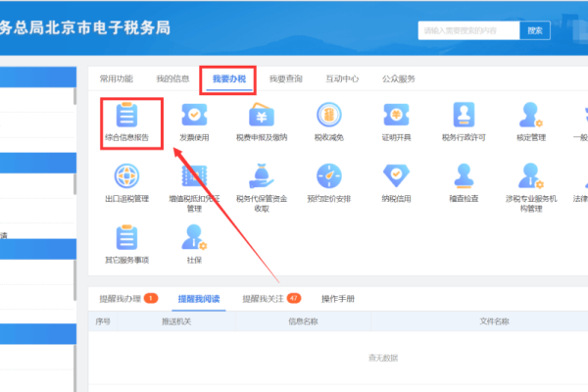Image resolution: width=588 pixels, height=392 pixels.
Task: Open the 公众服务 tab
Action: [x=399, y=78]
